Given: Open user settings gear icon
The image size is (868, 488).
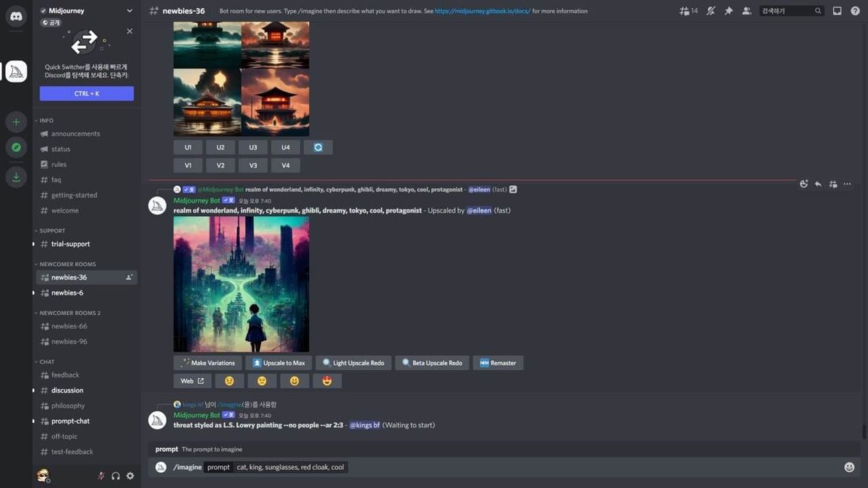Looking at the screenshot, I should 130,476.
